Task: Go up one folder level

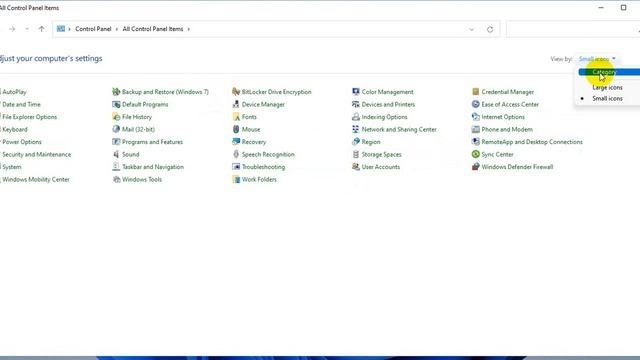Action: point(41,29)
